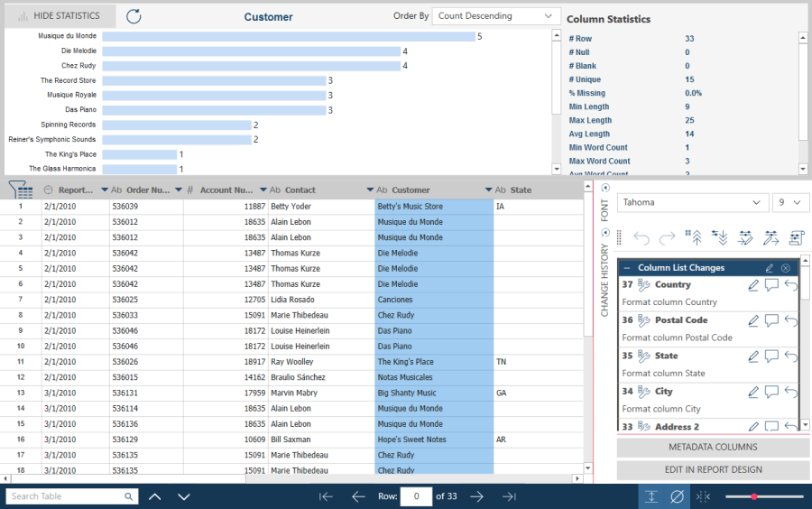Go to the last row in table
The height and width of the screenshot is (509, 812).
pyautogui.click(x=509, y=496)
